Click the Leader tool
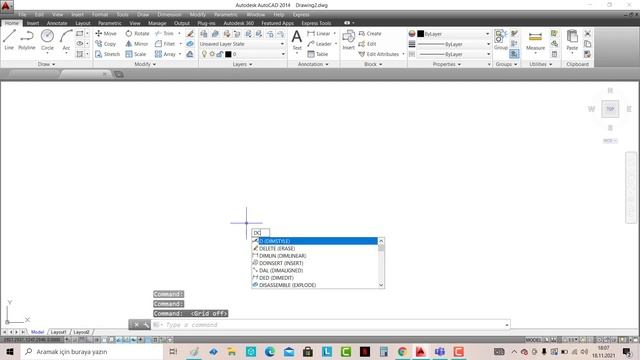Image resolution: width=640 pixels, height=360 pixels. tap(320, 44)
